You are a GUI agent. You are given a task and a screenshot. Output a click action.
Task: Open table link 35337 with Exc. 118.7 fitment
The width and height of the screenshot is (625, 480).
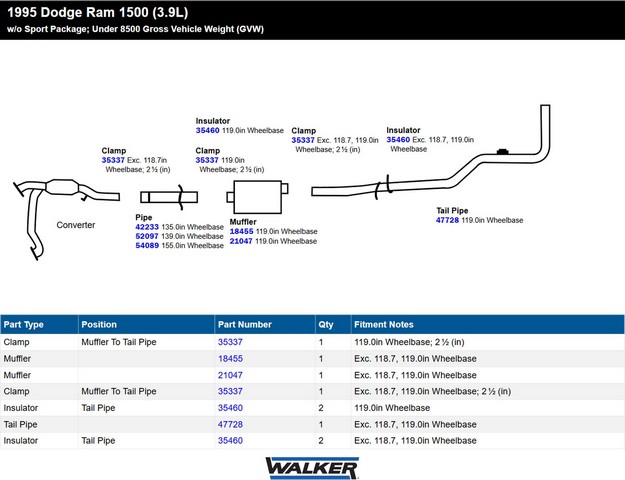coord(230,391)
